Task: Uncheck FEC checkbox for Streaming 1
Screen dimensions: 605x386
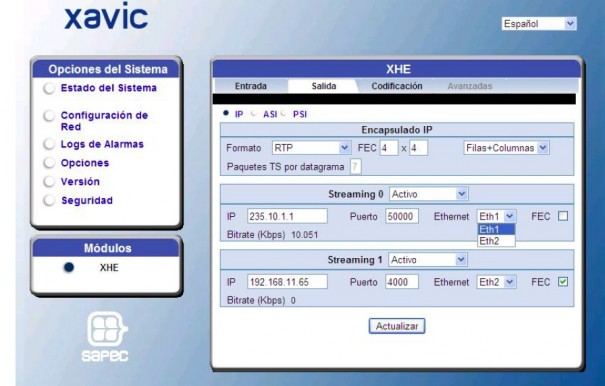Action: (563, 282)
